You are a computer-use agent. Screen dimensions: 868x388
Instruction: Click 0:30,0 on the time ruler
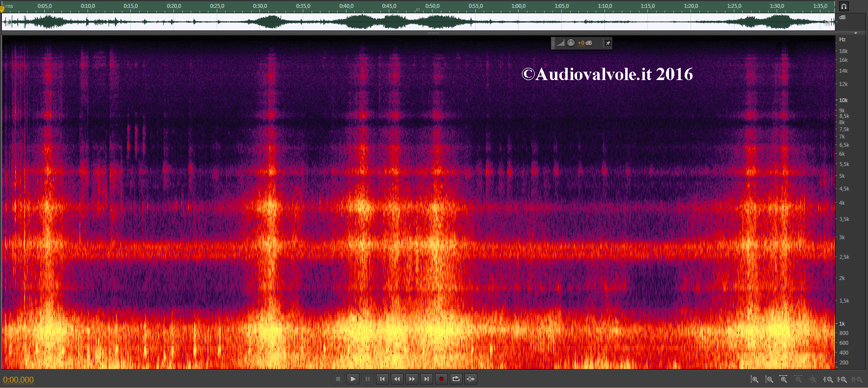click(260, 6)
